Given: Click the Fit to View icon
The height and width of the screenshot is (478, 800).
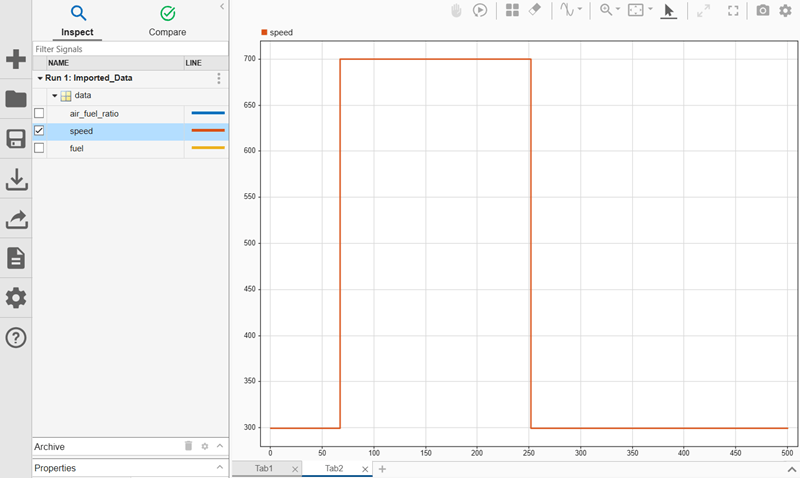Looking at the screenshot, I should (636, 10).
